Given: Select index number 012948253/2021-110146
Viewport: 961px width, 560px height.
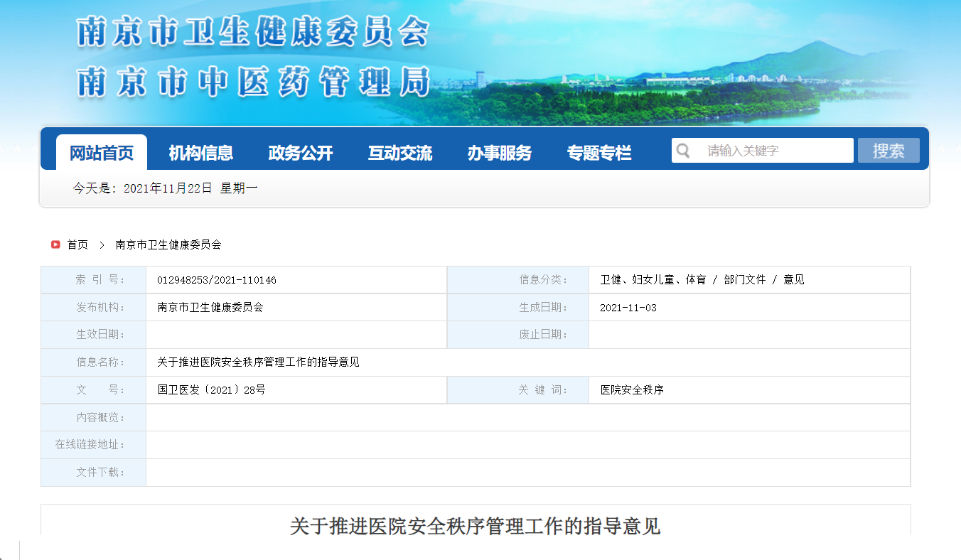Looking at the screenshot, I should pos(217,280).
